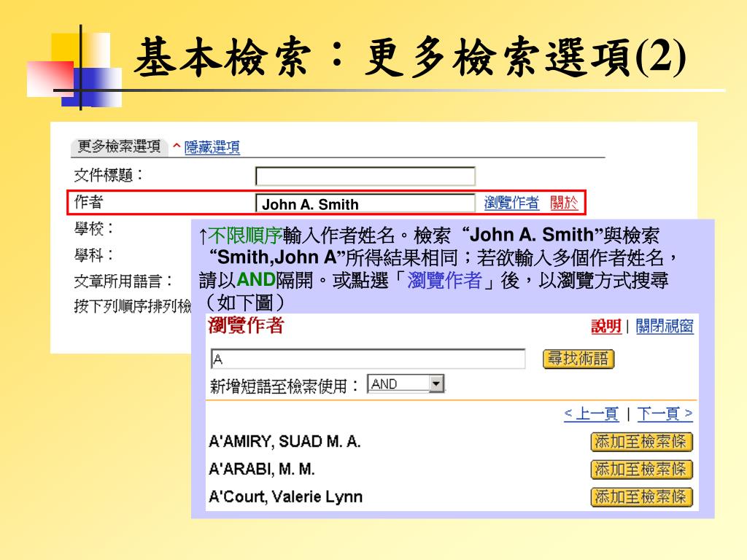Click the slide title 基本檢索：更多檢索選項(2)
Screen dimensions: 747x560
pyautogui.click(x=410, y=58)
